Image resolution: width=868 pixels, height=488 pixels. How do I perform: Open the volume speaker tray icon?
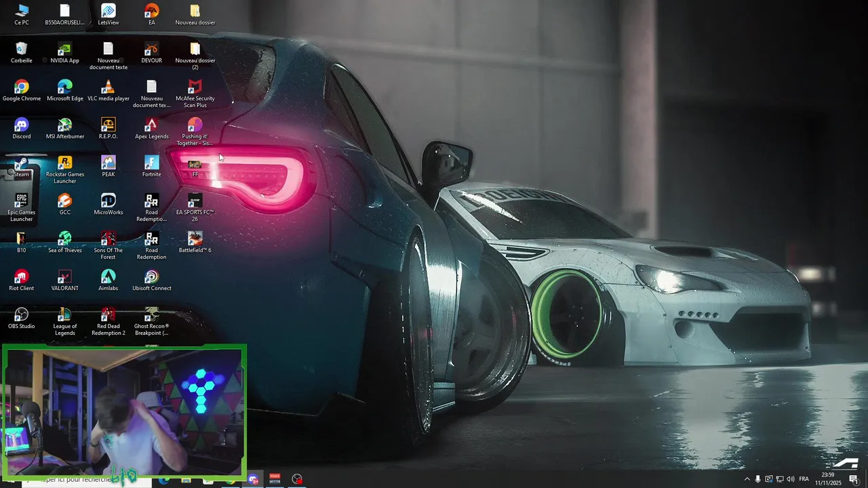coord(791,479)
